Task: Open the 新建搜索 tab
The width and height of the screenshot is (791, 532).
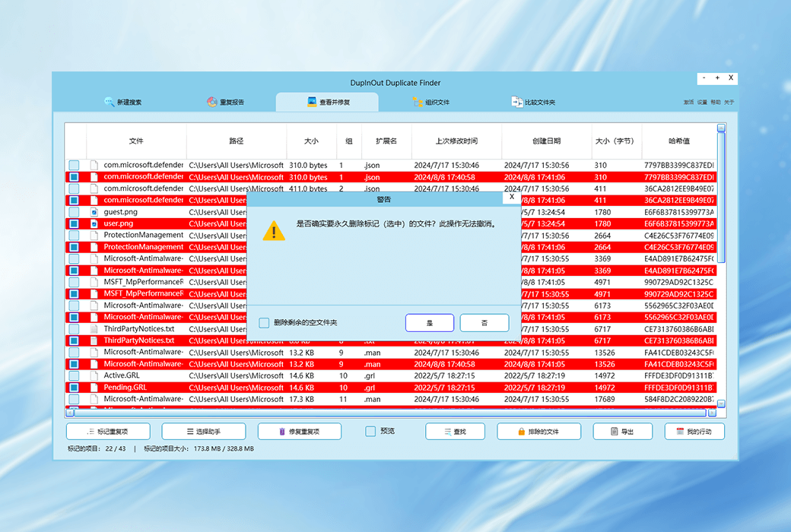Action: pyautogui.click(x=123, y=102)
